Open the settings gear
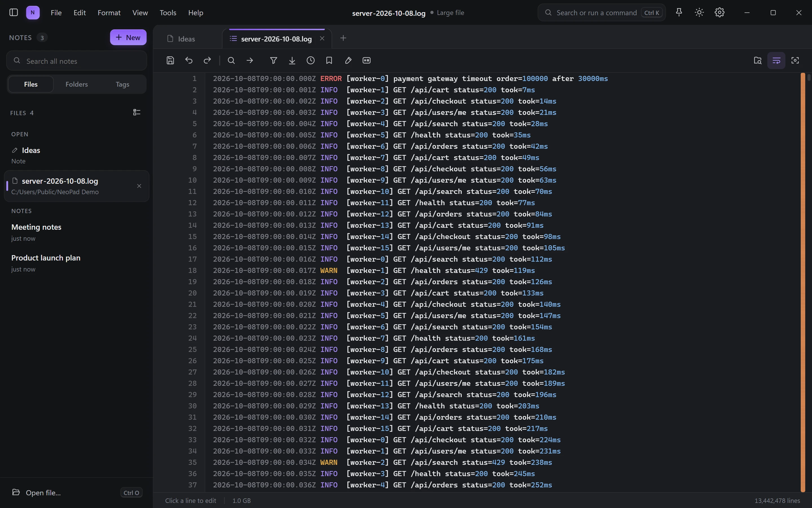The height and width of the screenshot is (508, 812). click(720, 12)
